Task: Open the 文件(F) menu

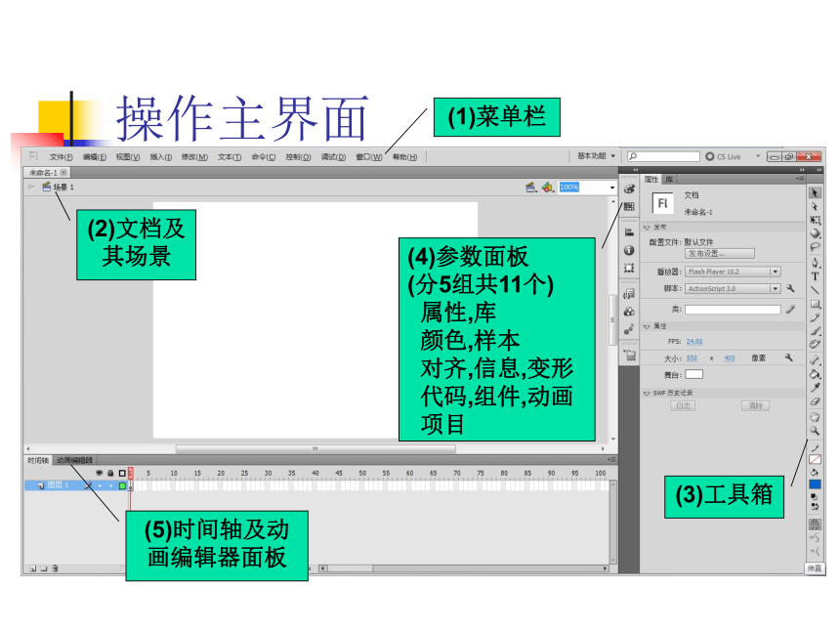Action: coord(62,157)
